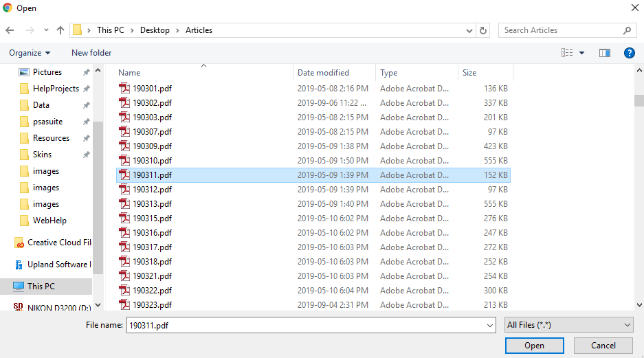The image size is (644, 358).
Task: Refresh the Articles folder listing
Action: click(483, 30)
